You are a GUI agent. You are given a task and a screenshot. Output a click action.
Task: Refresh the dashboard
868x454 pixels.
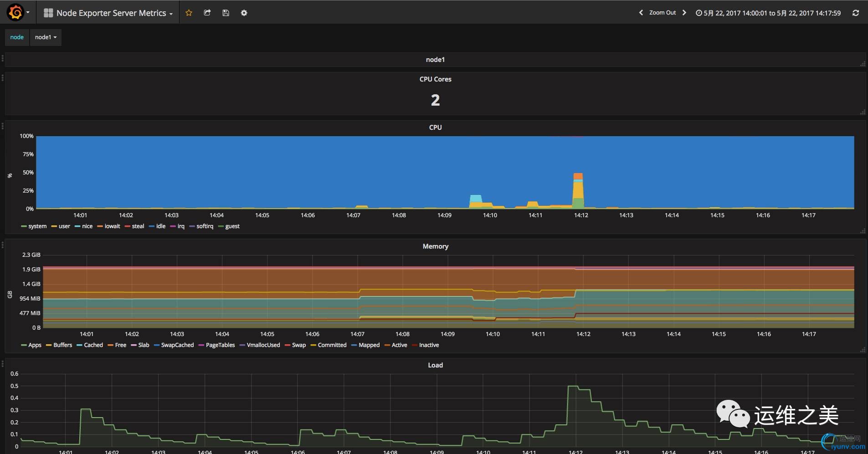pyautogui.click(x=856, y=13)
